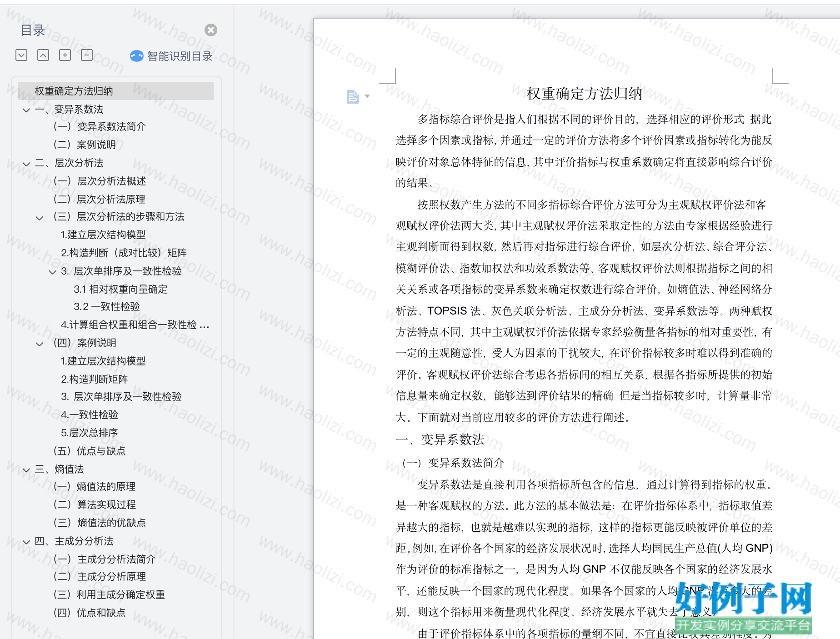Collapse (三) 层次分析法的步骤和方法 chevron
This screenshot has width=840, height=639.
pos(40,217)
